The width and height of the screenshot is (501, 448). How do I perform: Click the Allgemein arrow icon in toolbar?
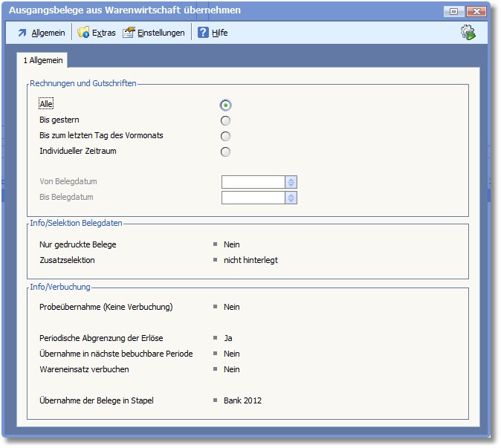coord(22,33)
